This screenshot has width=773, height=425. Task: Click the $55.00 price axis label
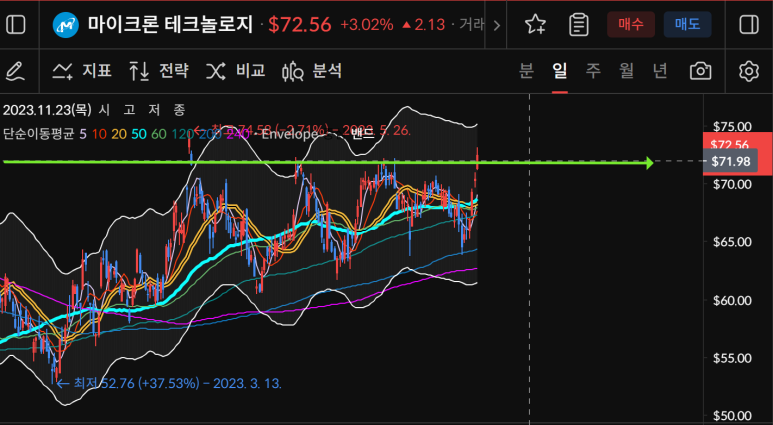(733, 358)
